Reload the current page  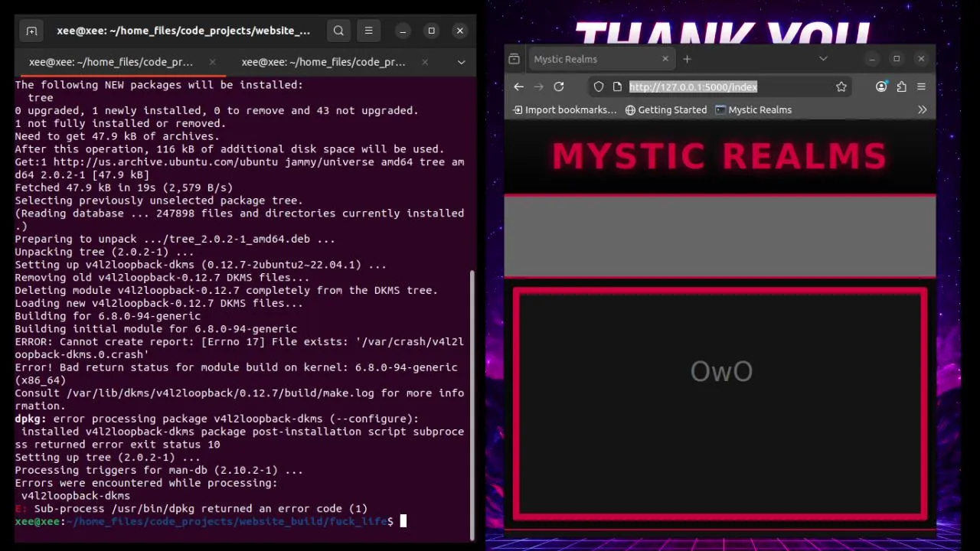(559, 86)
